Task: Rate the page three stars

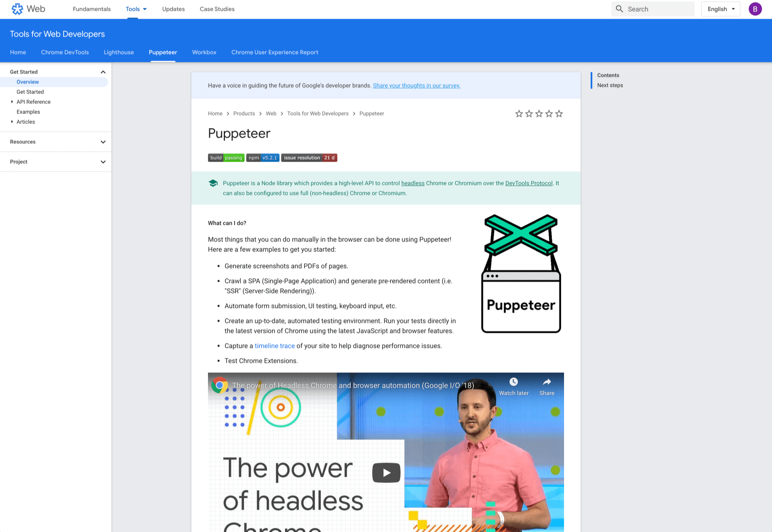Action: click(539, 114)
